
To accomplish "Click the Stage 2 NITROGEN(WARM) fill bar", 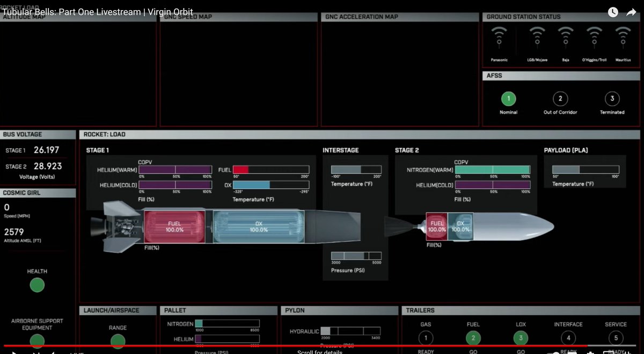I will pyautogui.click(x=492, y=170).
